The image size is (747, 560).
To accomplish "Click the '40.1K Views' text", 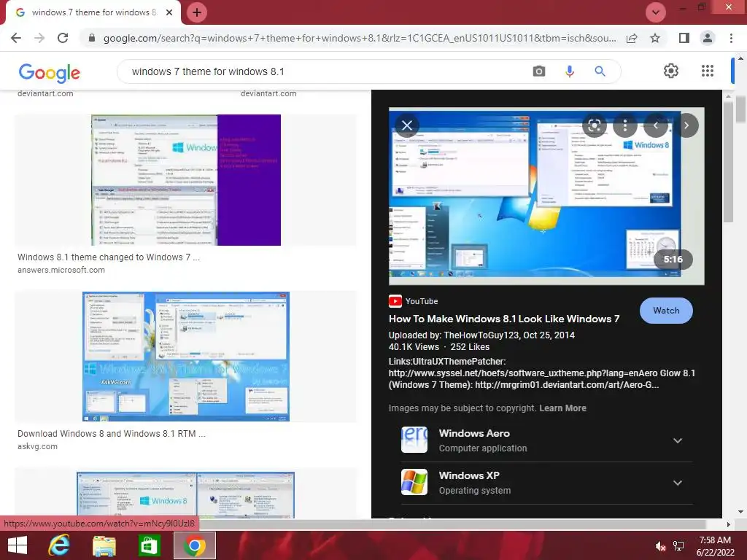I will (414, 347).
